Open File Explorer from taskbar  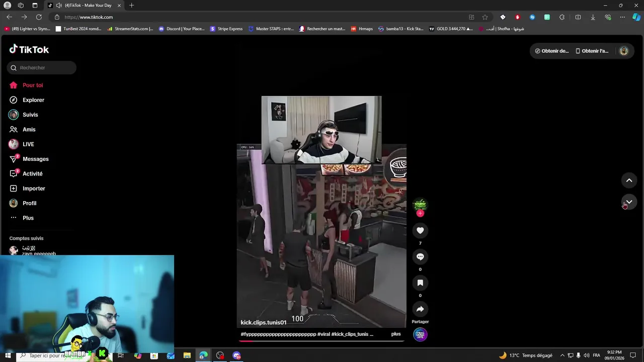(187, 355)
